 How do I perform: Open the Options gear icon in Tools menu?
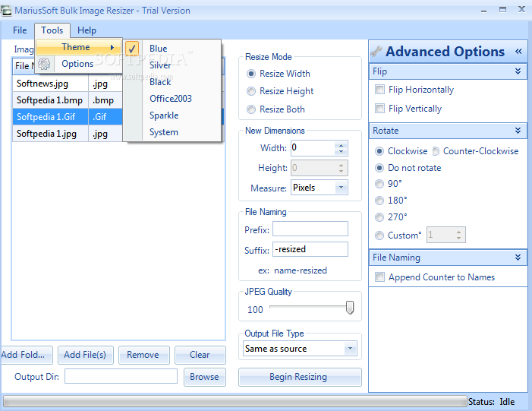44,64
